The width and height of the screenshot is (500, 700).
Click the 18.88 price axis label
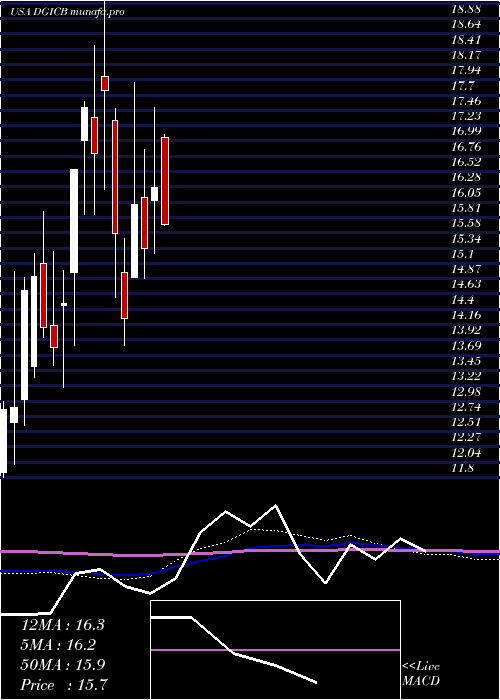point(466,9)
